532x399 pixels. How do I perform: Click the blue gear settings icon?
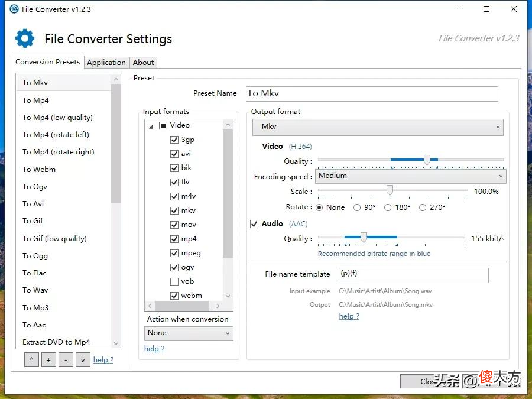pyautogui.click(x=25, y=38)
